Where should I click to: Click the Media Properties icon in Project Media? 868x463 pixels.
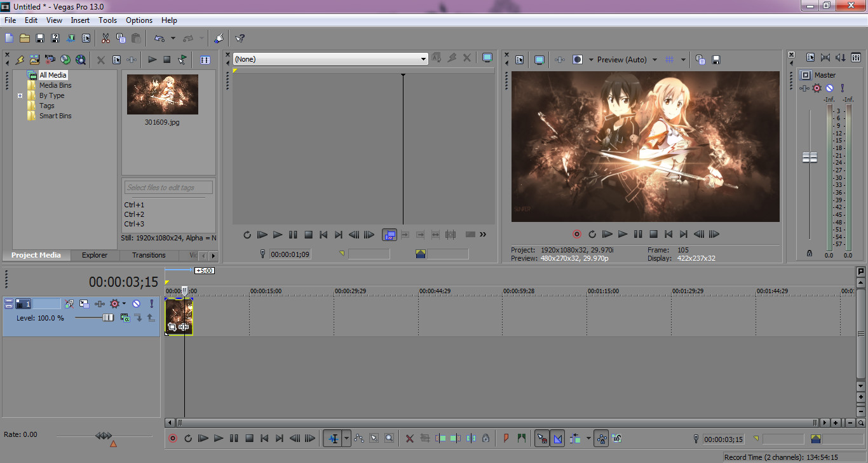[x=116, y=60]
